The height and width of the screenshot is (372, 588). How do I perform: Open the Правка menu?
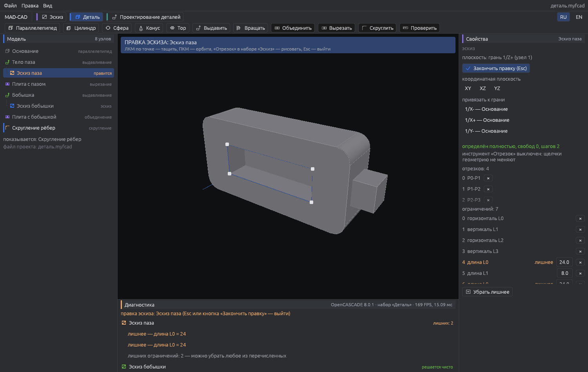30,5
